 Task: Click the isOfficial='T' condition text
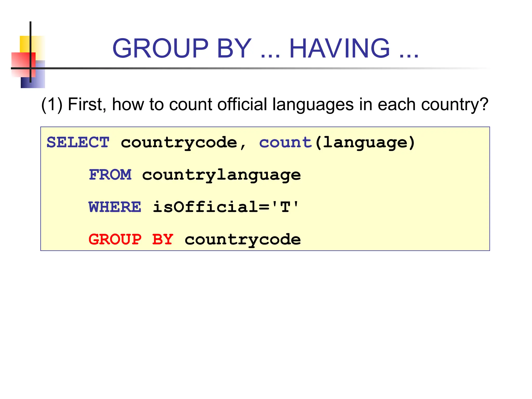(x=225, y=207)
